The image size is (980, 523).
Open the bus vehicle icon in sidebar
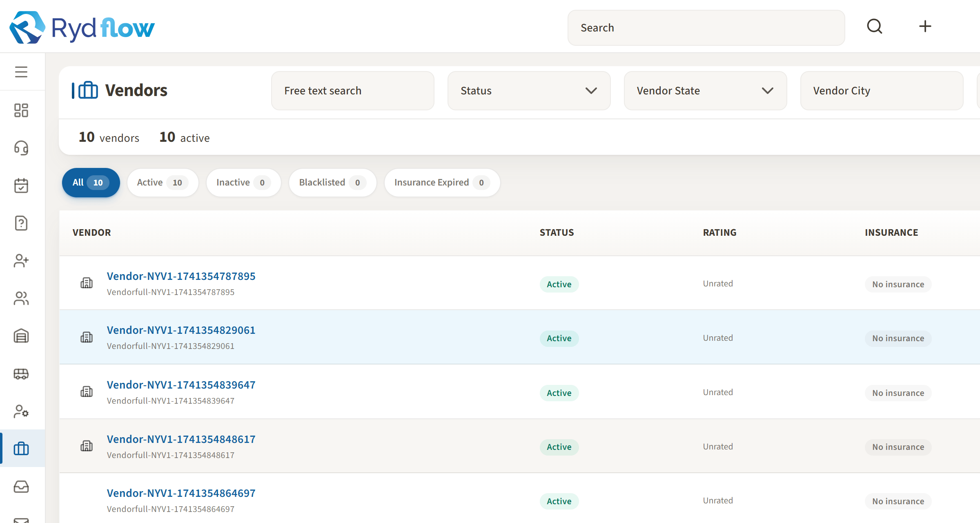(21, 373)
